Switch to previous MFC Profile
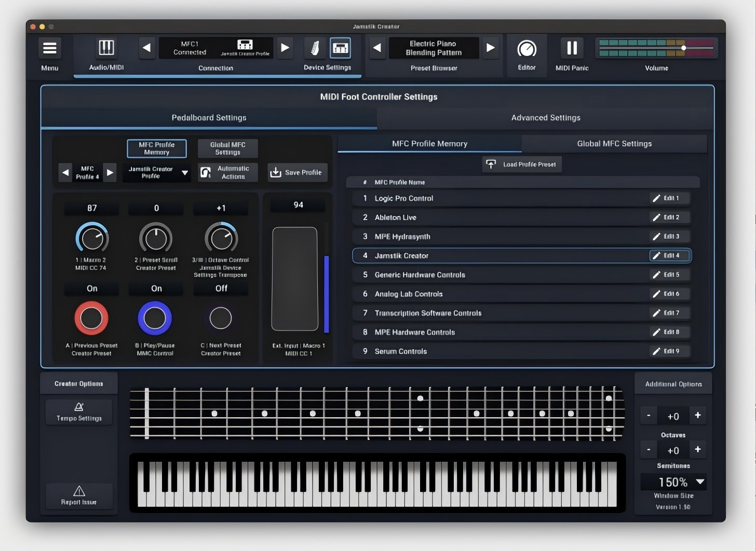Image resolution: width=756 pixels, height=551 pixels. pyautogui.click(x=65, y=172)
